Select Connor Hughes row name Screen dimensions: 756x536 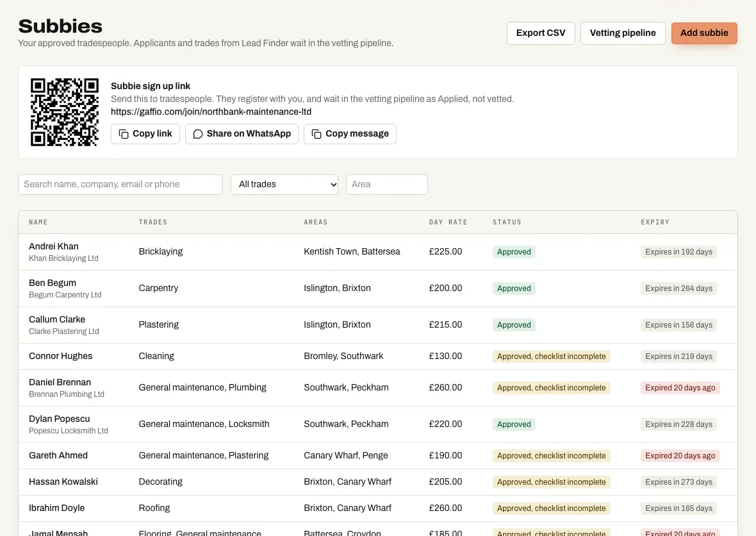point(61,356)
